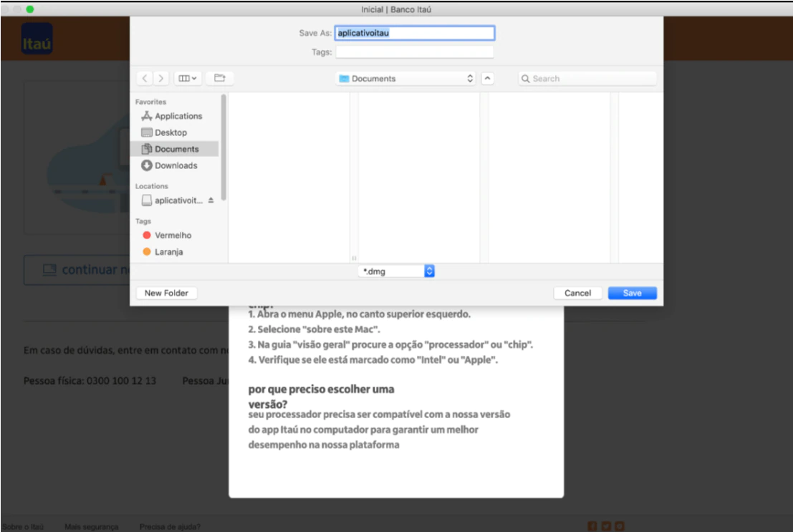Click the new folder toolbar icon
The width and height of the screenshot is (793, 532).
point(219,78)
